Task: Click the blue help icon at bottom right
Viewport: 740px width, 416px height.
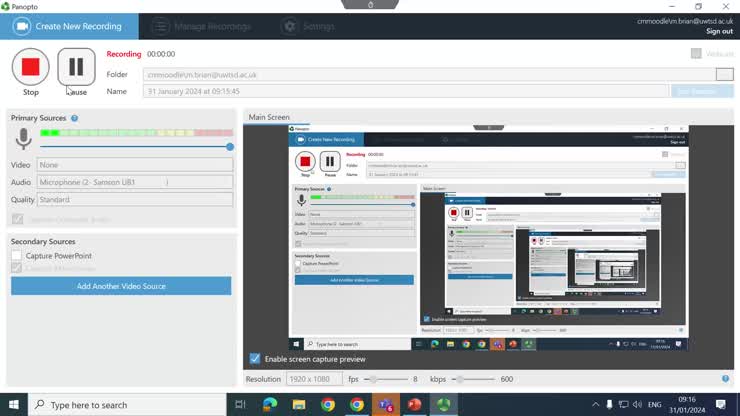Action: (x=726, y=379)
